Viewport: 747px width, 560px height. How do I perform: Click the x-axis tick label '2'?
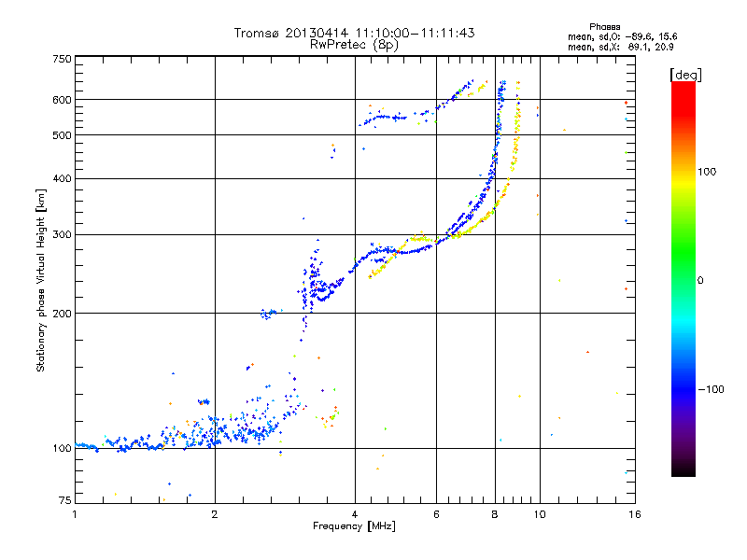(215, 514)
